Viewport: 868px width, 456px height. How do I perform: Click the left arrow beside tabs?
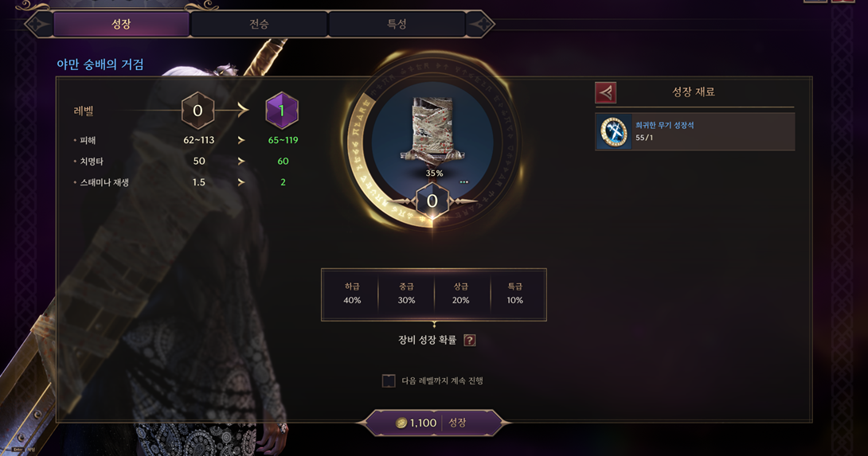[39, 25]
